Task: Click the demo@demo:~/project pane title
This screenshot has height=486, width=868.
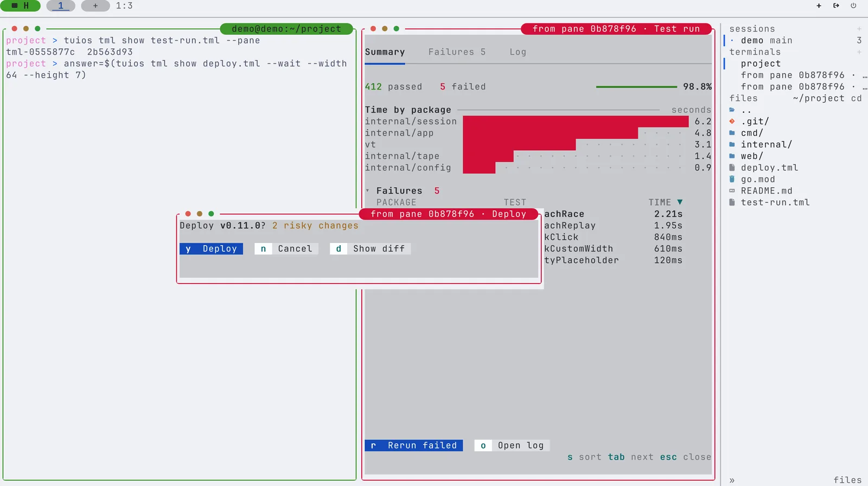Action: pos(286,29)
